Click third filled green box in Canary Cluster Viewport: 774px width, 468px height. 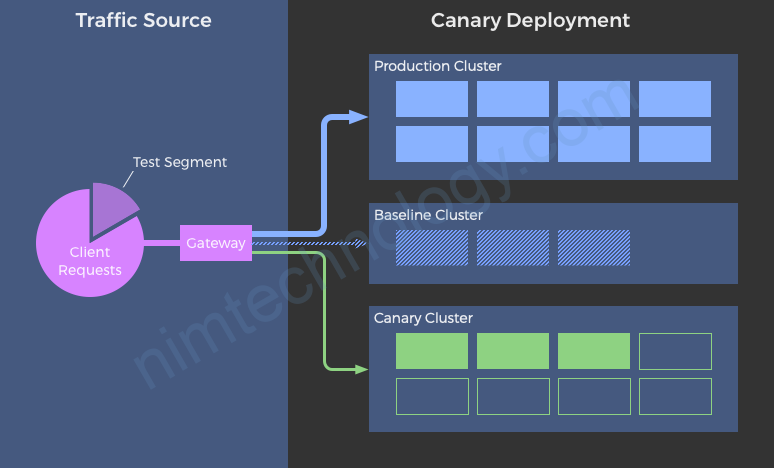[594, 351]
